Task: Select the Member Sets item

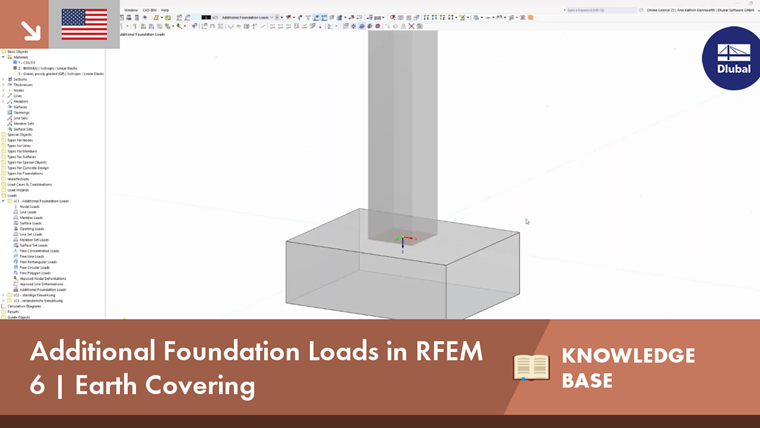Action: [23, 124]
